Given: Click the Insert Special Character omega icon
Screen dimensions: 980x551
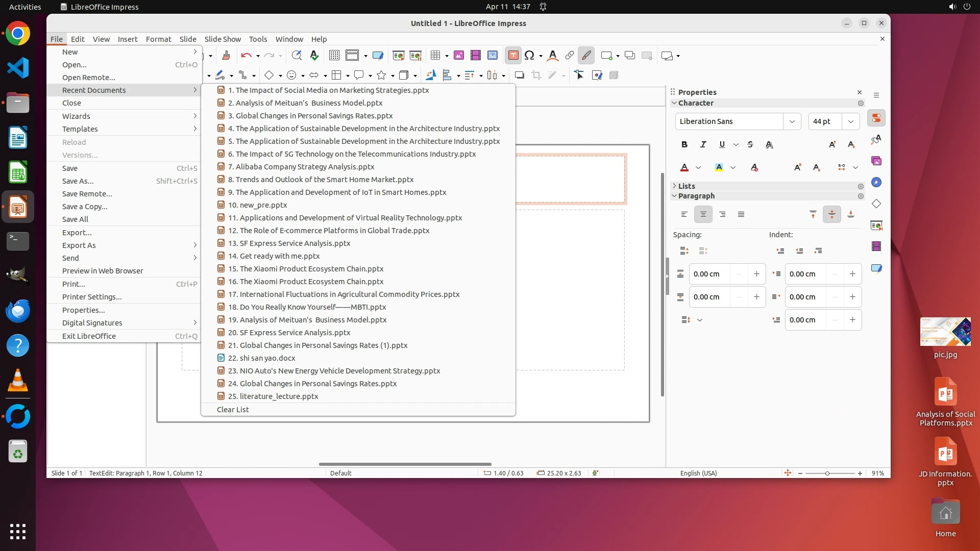Looking at the screenshot, I should click(x=529, y=56).
